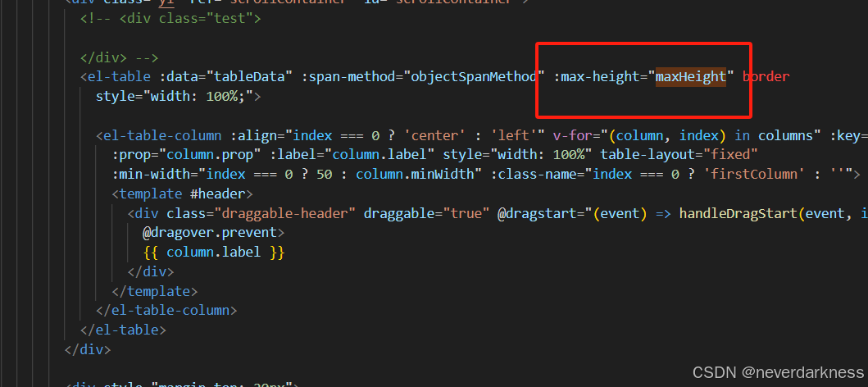Click the 'left' string literal
Viewport: 868px width, 387px height.
pos(512,135)
